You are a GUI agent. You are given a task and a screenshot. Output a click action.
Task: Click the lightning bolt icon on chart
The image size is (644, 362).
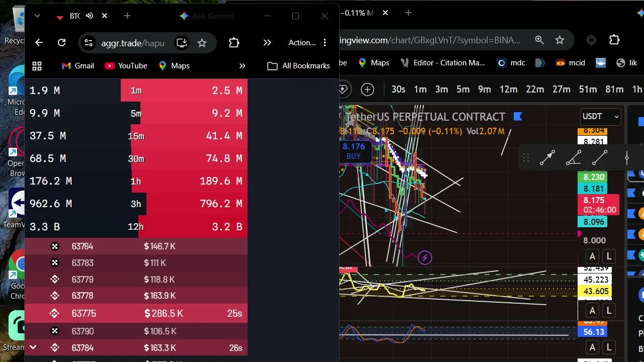(x=425, y=258)
